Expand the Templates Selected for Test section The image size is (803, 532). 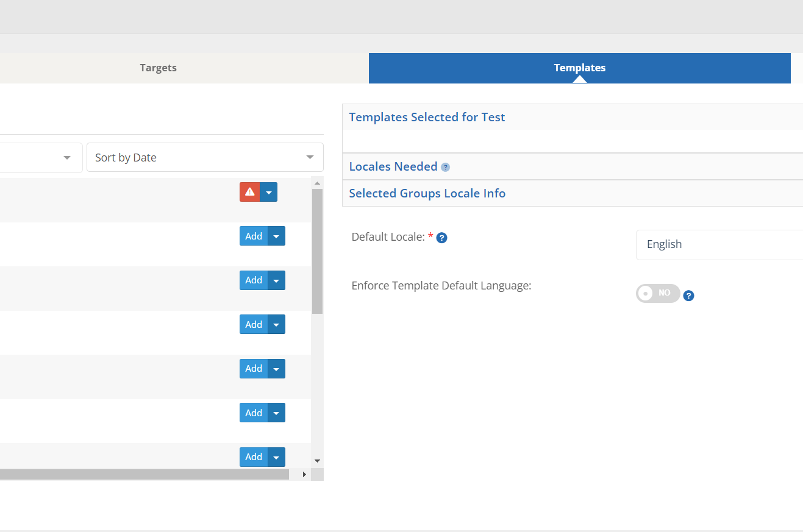coord(573,117)
